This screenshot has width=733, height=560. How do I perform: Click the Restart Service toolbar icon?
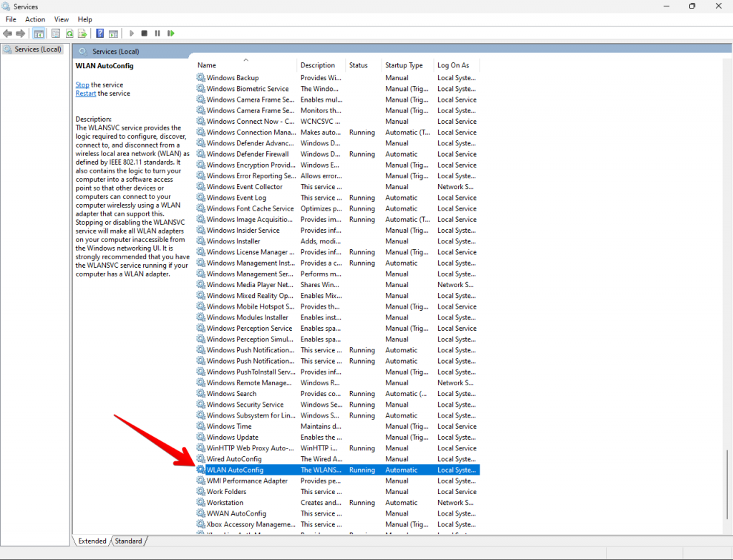(170, 33)
